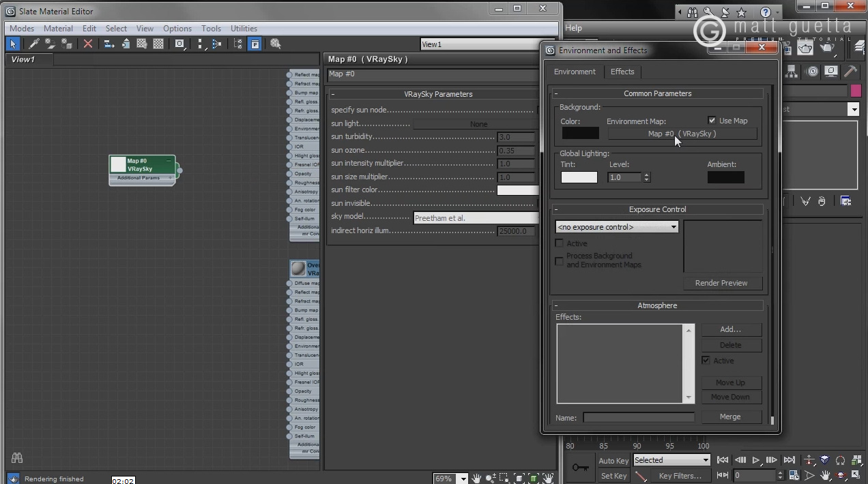The height and width of the screenshot is (484, 868).
Task: Toggle the Material/Map Browser icon
Action: pos(238,44)
